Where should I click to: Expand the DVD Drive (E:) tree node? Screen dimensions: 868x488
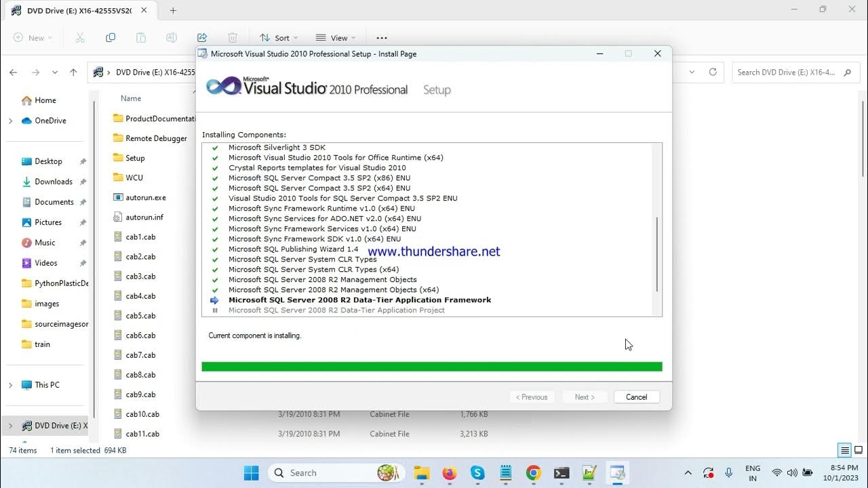pyautogui.click(x=10, y=426)
